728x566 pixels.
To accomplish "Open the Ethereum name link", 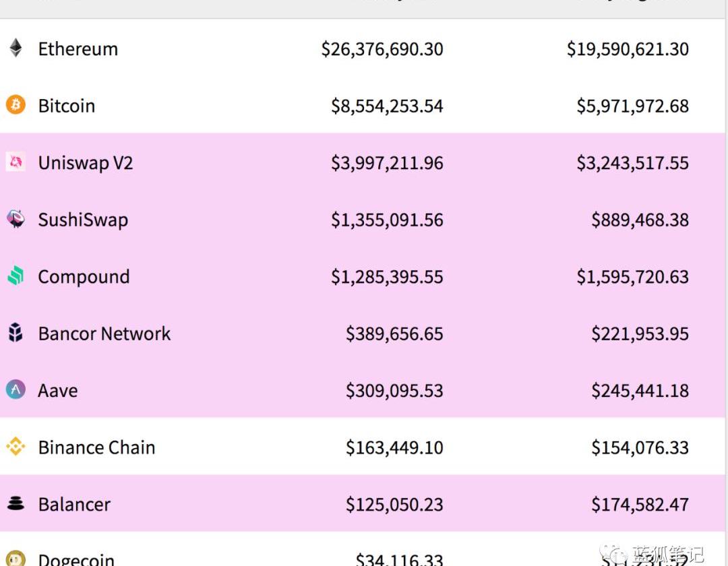I will pos(78,49).
